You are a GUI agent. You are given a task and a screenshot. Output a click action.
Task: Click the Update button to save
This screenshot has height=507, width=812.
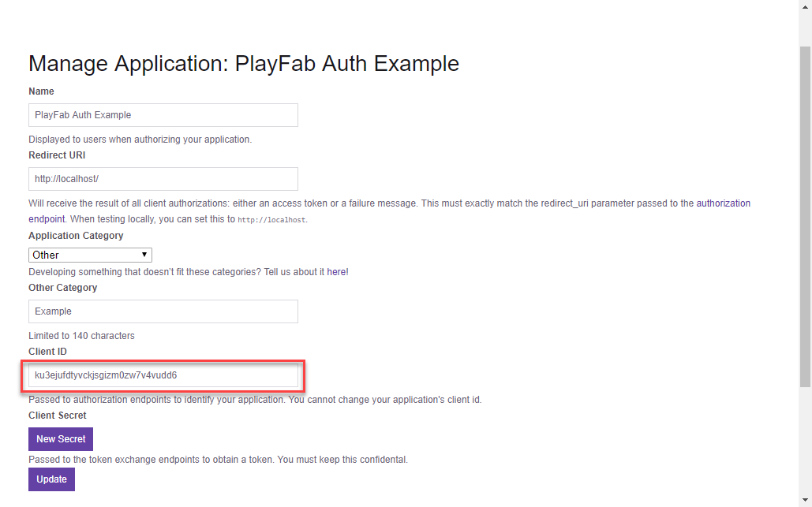51,479
